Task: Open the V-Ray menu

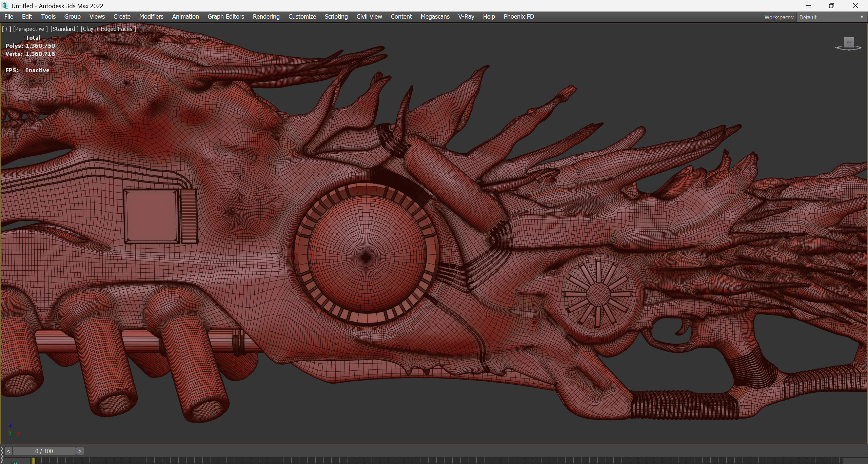Action: [466, 17]
